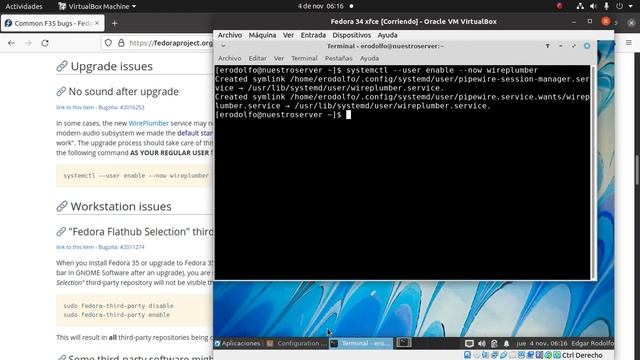Click the power icon in GNOME top bar
Screen dimensions: 640x360
620,6
